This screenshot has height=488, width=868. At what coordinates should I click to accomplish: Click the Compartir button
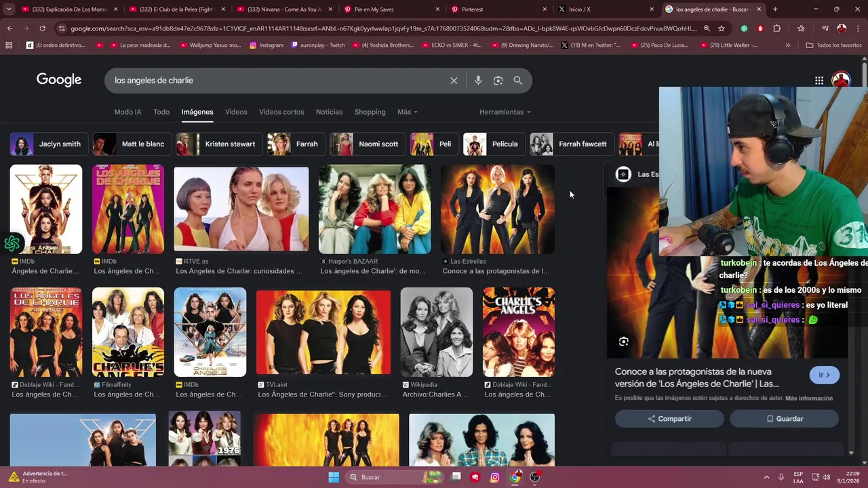pos(669,419)
